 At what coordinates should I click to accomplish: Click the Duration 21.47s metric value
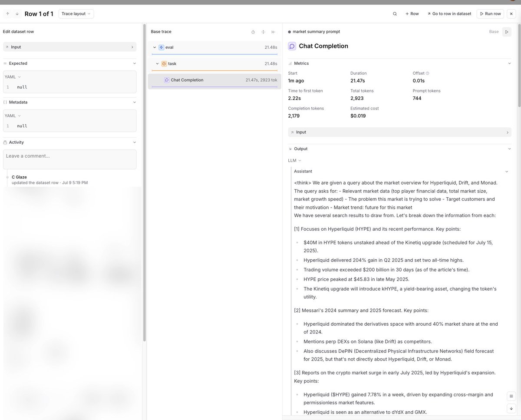[358, 81]
